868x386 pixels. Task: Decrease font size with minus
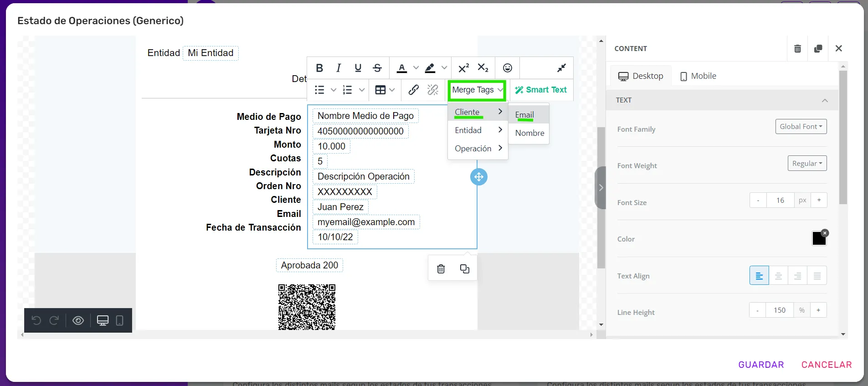(758, 200)
